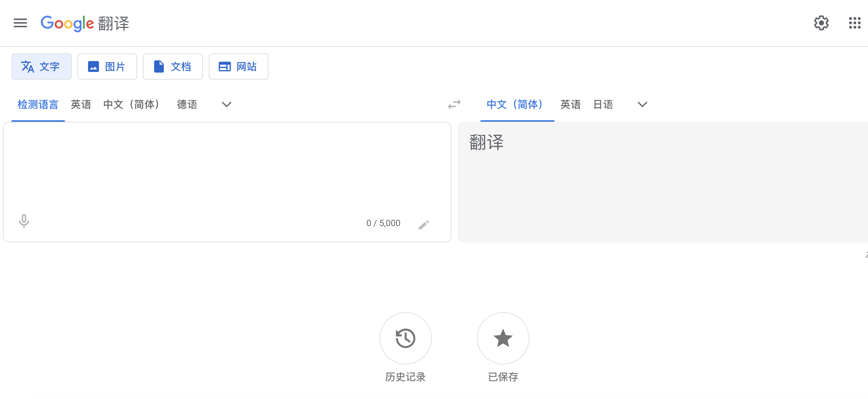Switch to 文档 translation mode

[173, 66]
